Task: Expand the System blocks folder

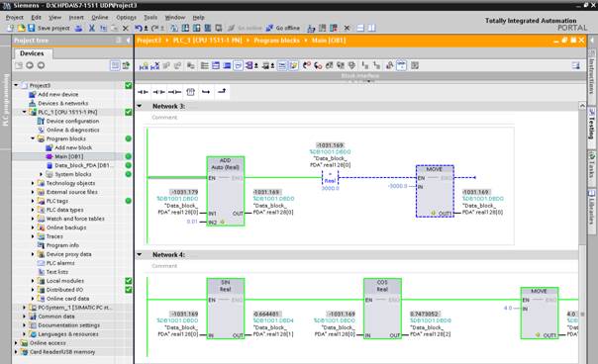Action: tap(41, 174)
